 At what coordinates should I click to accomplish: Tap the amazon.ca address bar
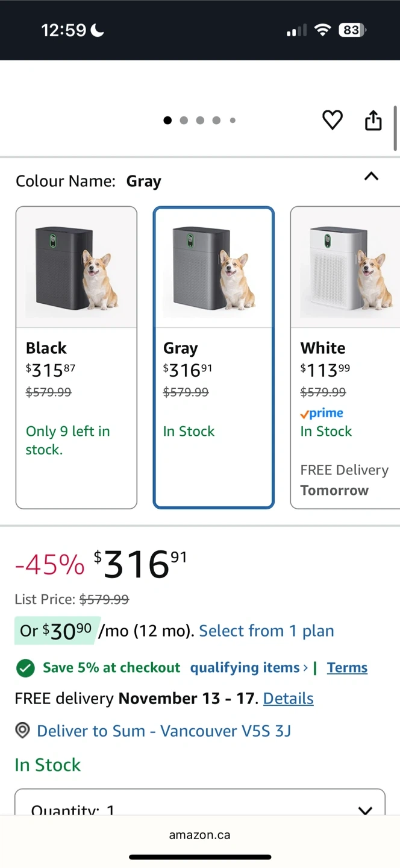pyautogui.click(x=199, y=835)
